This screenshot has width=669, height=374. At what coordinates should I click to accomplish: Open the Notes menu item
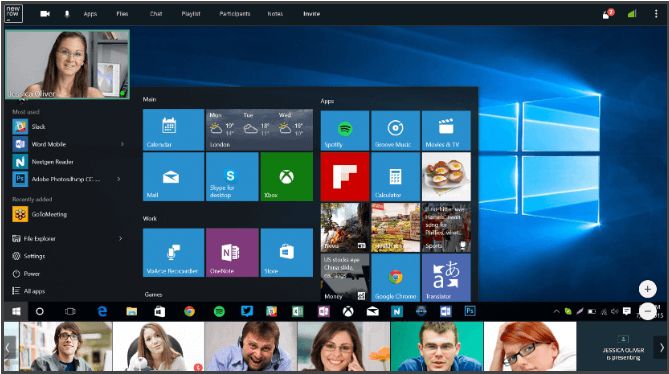coord(275,14)
